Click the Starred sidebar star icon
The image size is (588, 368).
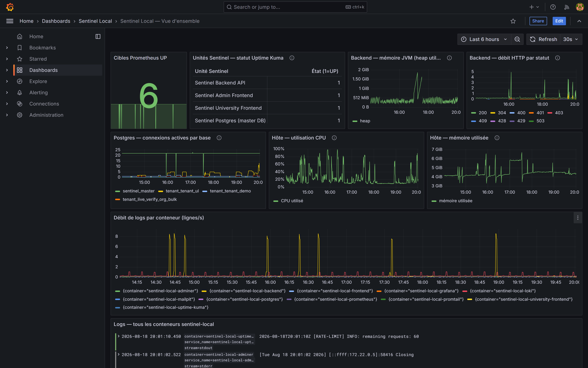[x=20, y=59]
